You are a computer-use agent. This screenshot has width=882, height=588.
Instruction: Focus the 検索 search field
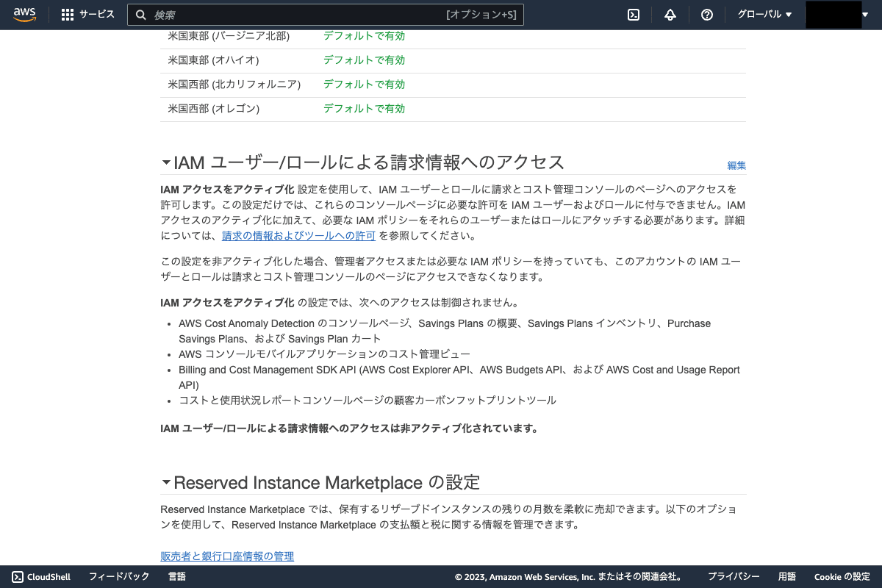326,15
